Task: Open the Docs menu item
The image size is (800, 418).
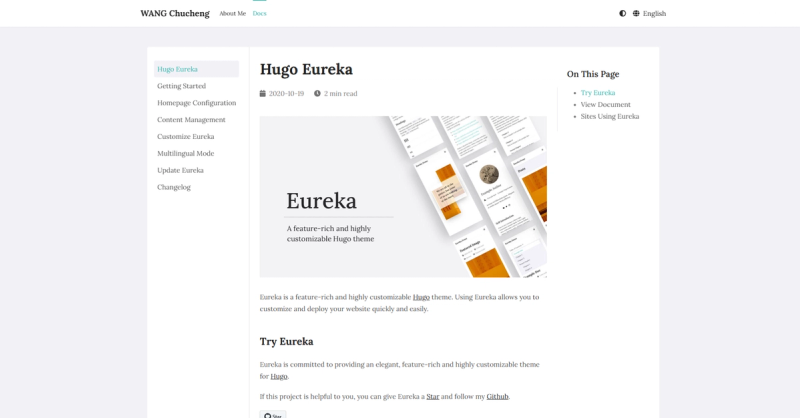Action: (260, 13)
